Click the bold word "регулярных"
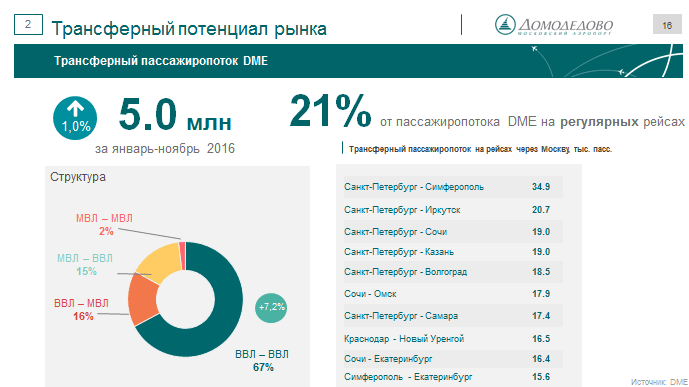Screen dimensions: 689x387 (x=599, y=121)
